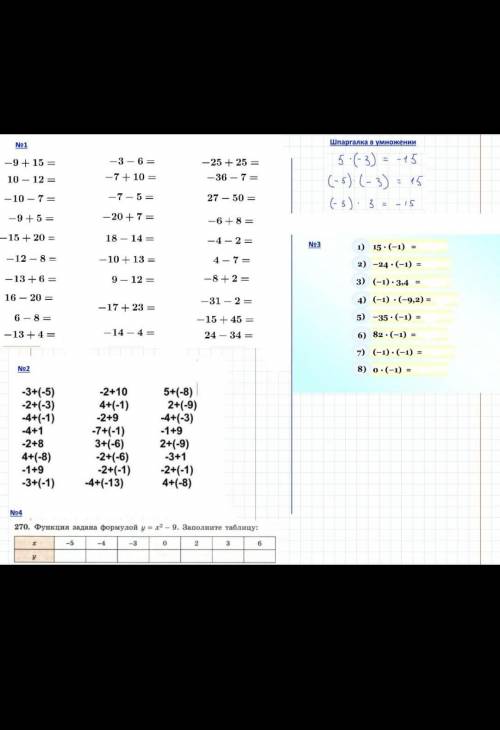500x730 pixels.
Task: Select the expression −25 + 25 =
Action: pyautogui.click(x=230, y=162)
